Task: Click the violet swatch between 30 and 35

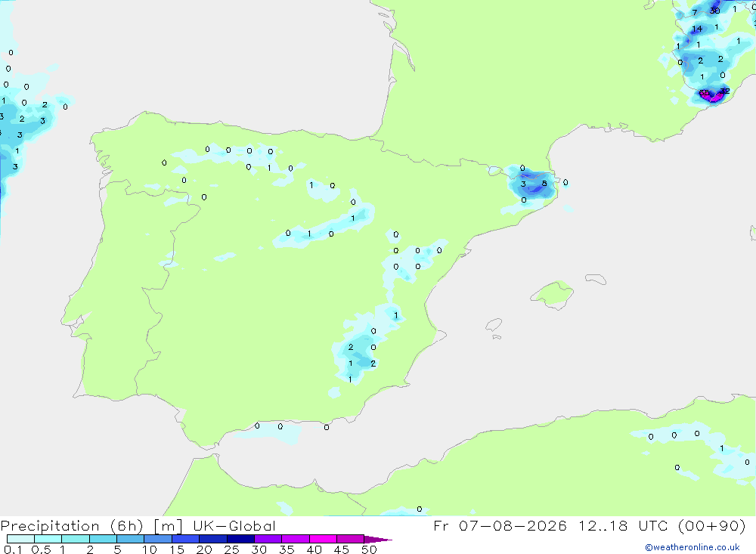Action: pos(268,539)
